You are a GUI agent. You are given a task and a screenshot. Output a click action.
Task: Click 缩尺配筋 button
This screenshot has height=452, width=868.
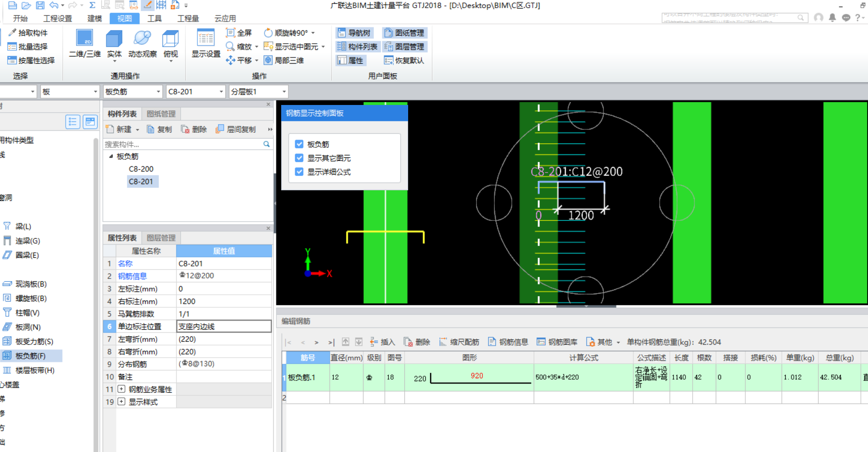click(x=459, y=342)
